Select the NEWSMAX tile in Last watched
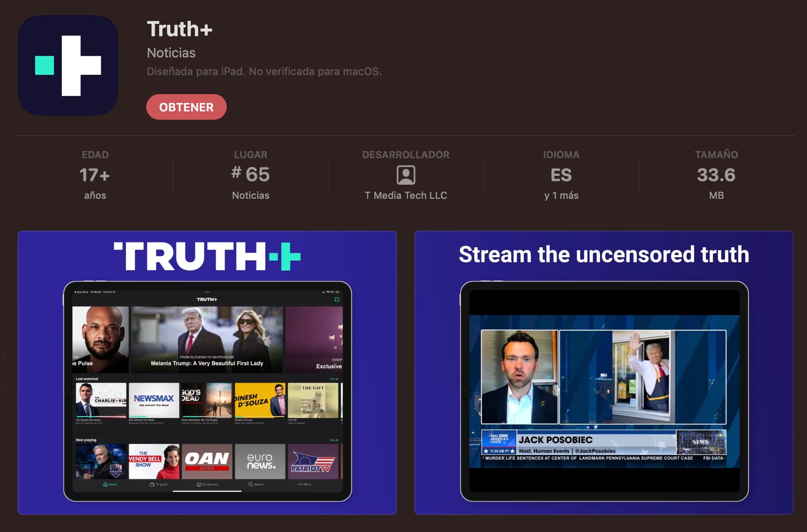The width and height of the screenshot is (807, 532). pos(154,400)
